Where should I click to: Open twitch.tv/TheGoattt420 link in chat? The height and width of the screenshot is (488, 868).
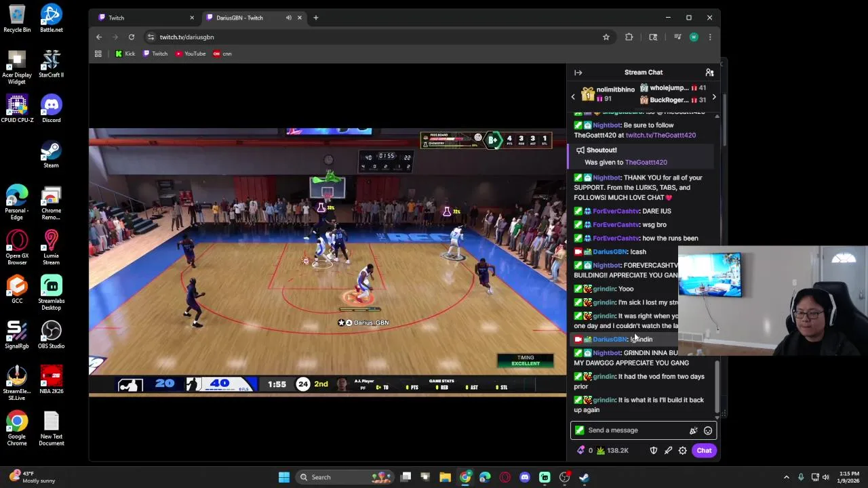[x=660, y=135]
